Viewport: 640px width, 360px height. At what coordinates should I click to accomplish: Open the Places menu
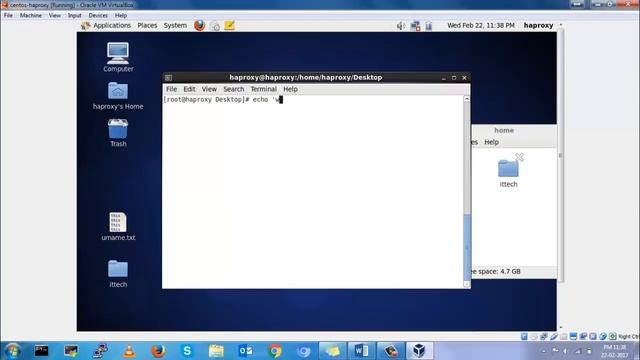coord(147,25)
